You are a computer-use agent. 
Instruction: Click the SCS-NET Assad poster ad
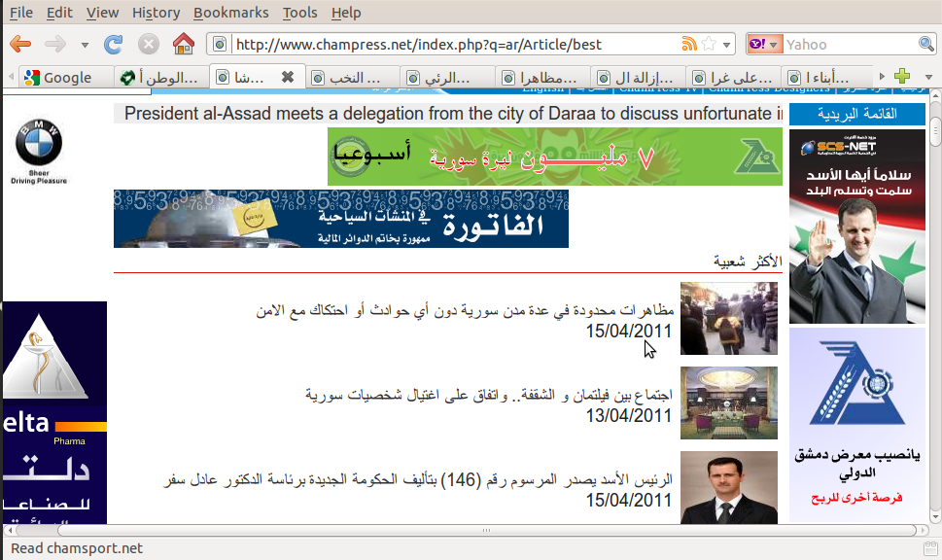857,227
